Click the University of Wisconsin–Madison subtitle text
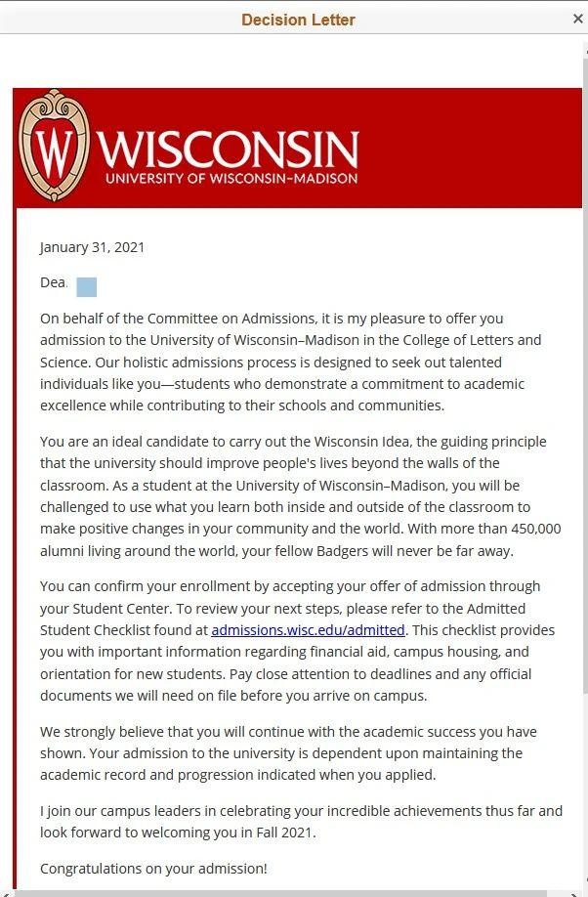This screenshot has height=897, width=588. (x=231, y=179)
